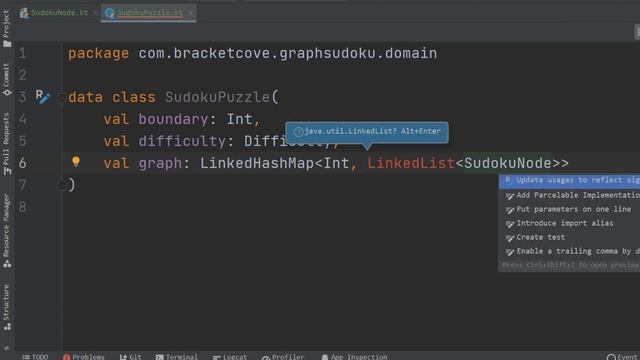Viewport: 640px width, 360px height.
Task: Open the Terminal tool window
Action: pyautogui.click(x=176, y=357)
